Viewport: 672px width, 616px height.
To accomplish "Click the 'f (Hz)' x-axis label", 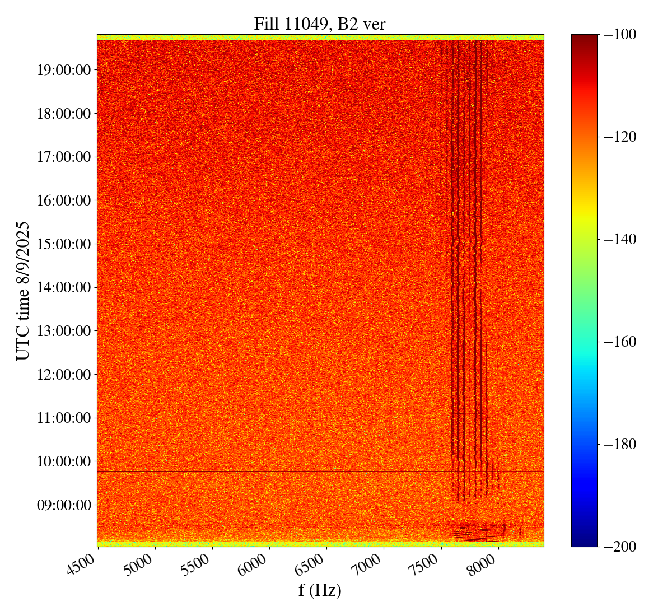I will pyautogui.click(x=320, y=590).
